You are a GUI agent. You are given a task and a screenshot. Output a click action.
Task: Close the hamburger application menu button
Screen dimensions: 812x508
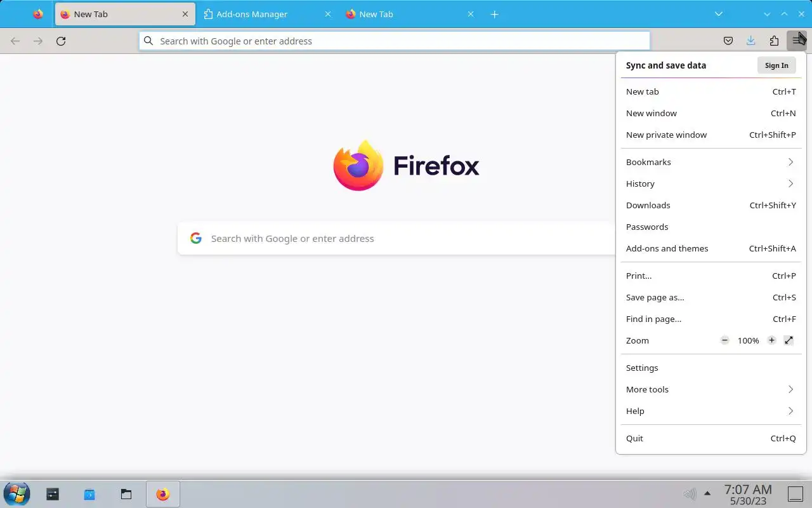coord(796,41)
